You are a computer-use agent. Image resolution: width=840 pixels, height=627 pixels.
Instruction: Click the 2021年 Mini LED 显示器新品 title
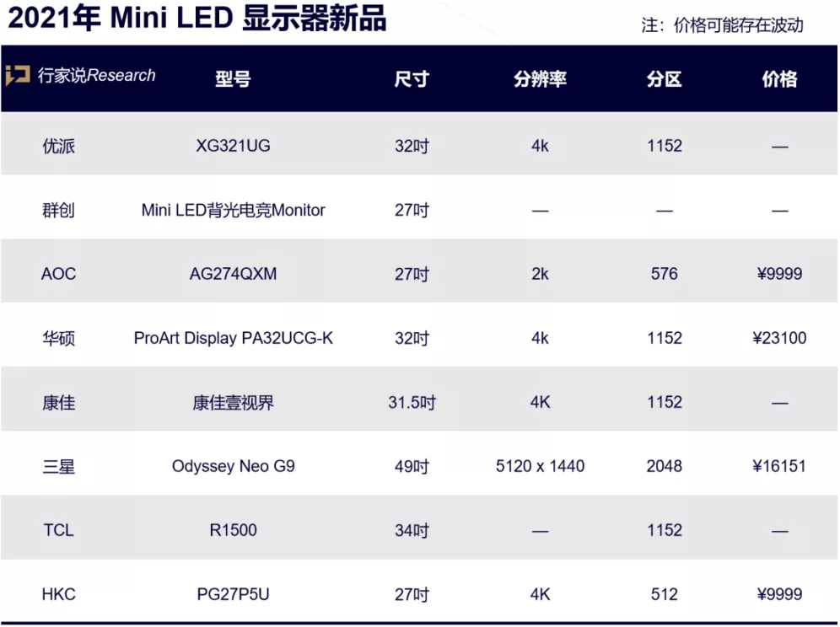click(x=197, y=19)
